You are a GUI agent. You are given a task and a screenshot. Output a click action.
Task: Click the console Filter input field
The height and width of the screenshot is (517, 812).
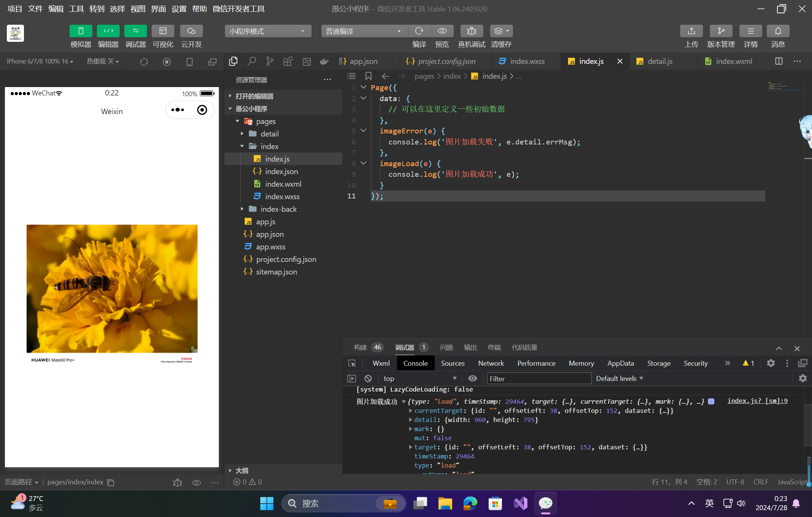pos(539,378)
